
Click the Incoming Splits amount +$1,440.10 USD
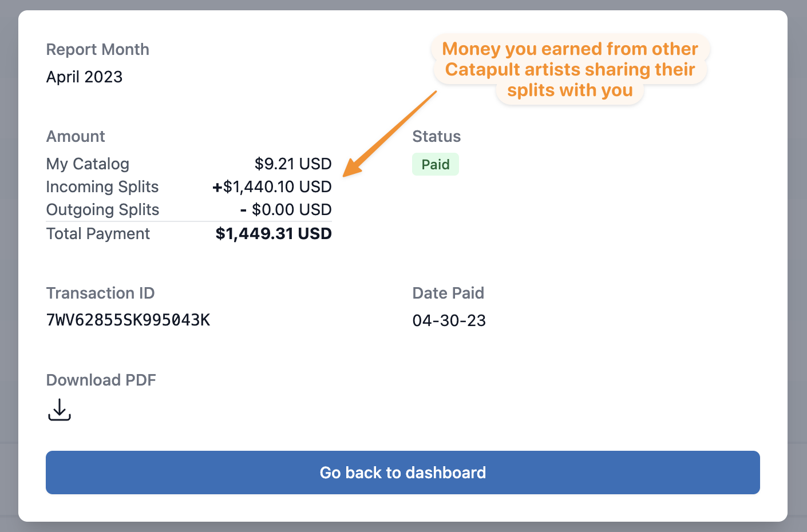pos(272,186)
